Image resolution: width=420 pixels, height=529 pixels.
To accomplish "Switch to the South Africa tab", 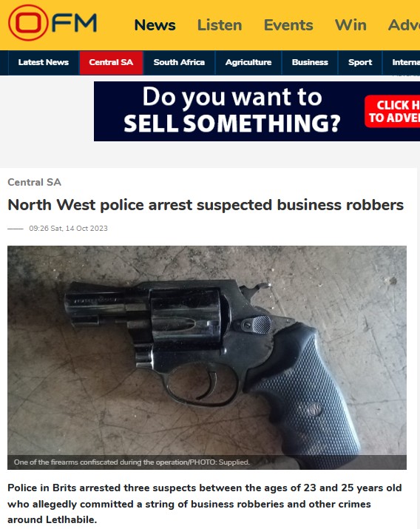I will pyautogui.click(x=179, y=62).
